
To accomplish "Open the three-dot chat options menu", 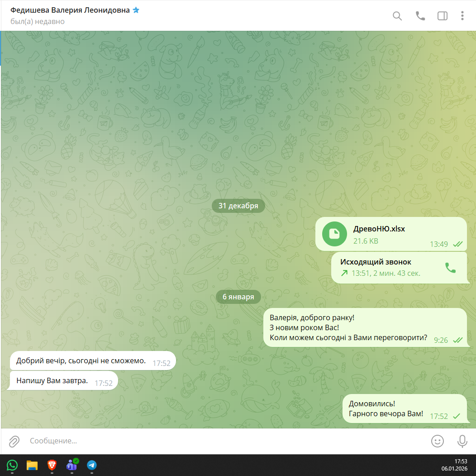I will [x=462, y=16].
